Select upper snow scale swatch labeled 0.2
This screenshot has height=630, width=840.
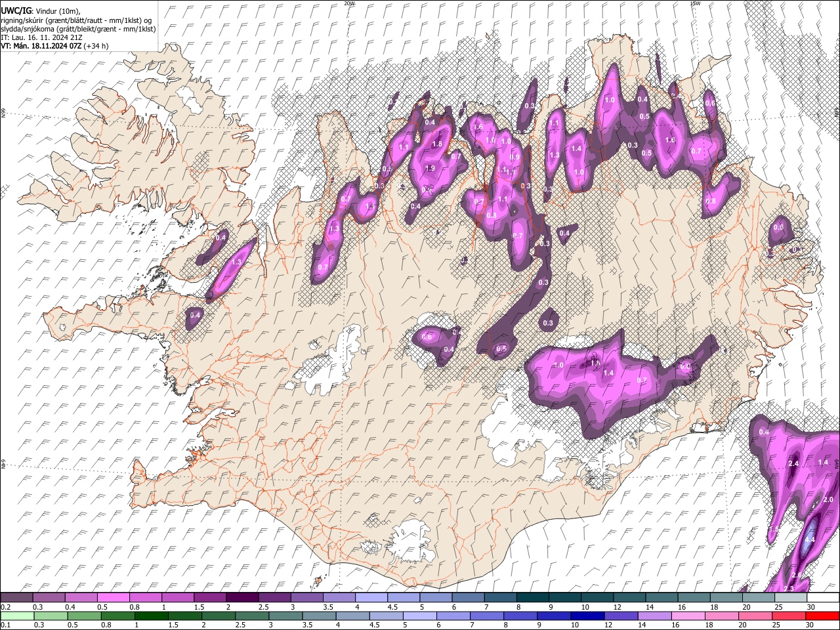tap(16, 598)
